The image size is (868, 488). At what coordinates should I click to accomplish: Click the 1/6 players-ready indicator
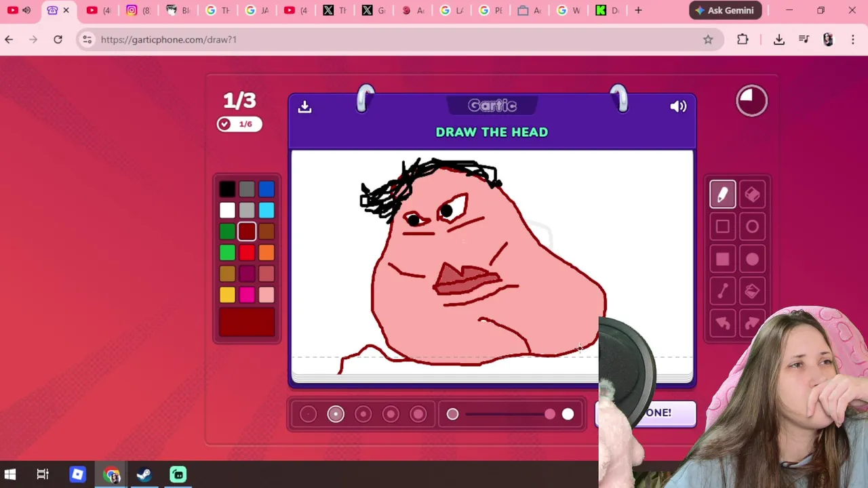tap(239, 124)
